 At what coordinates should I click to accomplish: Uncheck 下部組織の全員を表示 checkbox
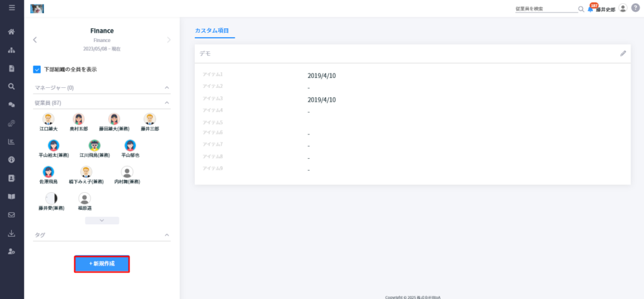(37, 70)
